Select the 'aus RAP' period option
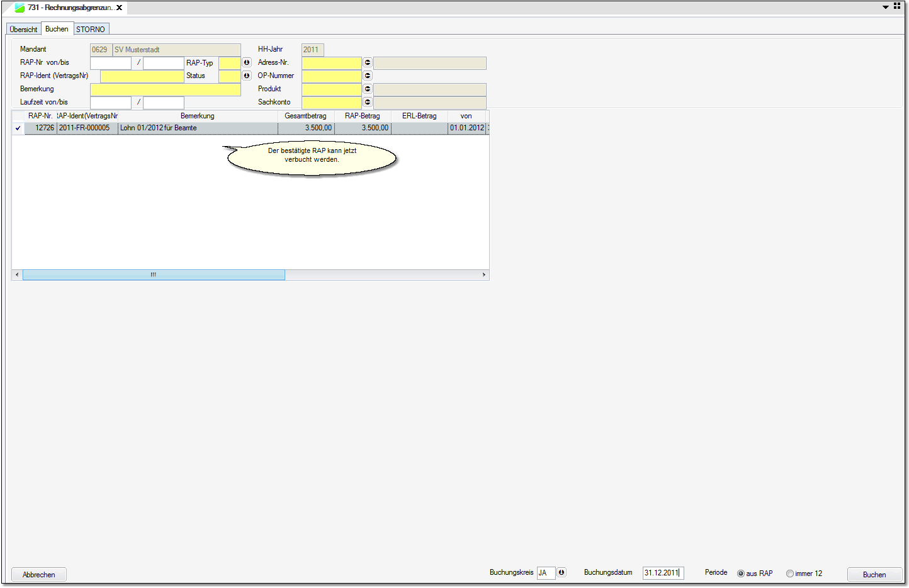This screenshot has width=909, height=588. [x=741, y=574]
